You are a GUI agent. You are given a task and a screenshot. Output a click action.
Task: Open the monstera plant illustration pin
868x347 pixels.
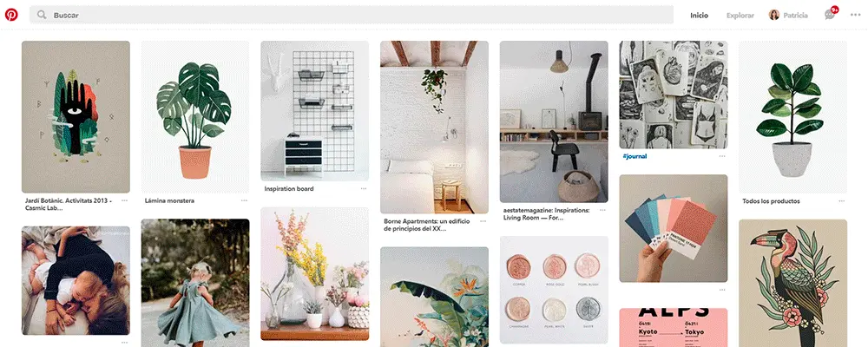(194, 117)
